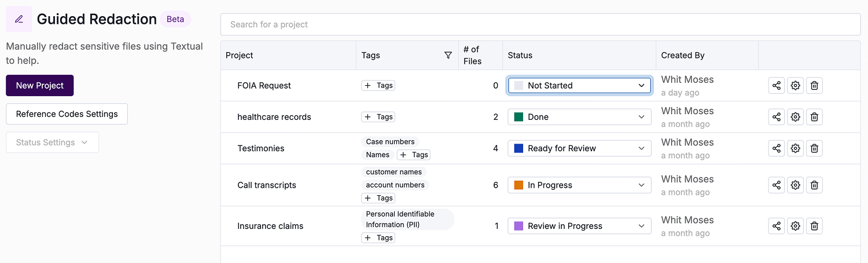Add tags to healthcare records project

pyautogui.click(x=378, y=117)
